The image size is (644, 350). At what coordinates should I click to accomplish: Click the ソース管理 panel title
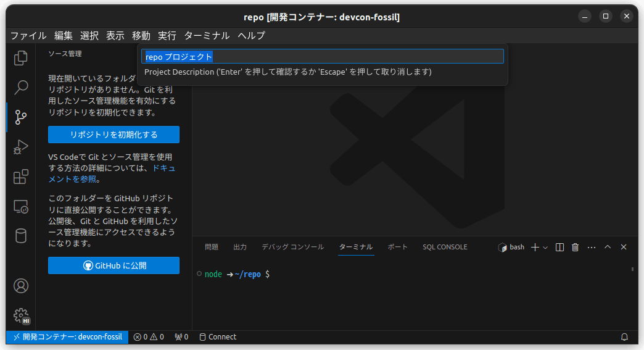[x=65, y=54]
